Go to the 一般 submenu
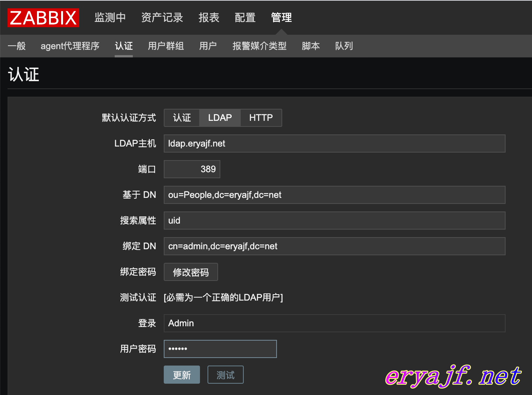 tap(17, 46)
